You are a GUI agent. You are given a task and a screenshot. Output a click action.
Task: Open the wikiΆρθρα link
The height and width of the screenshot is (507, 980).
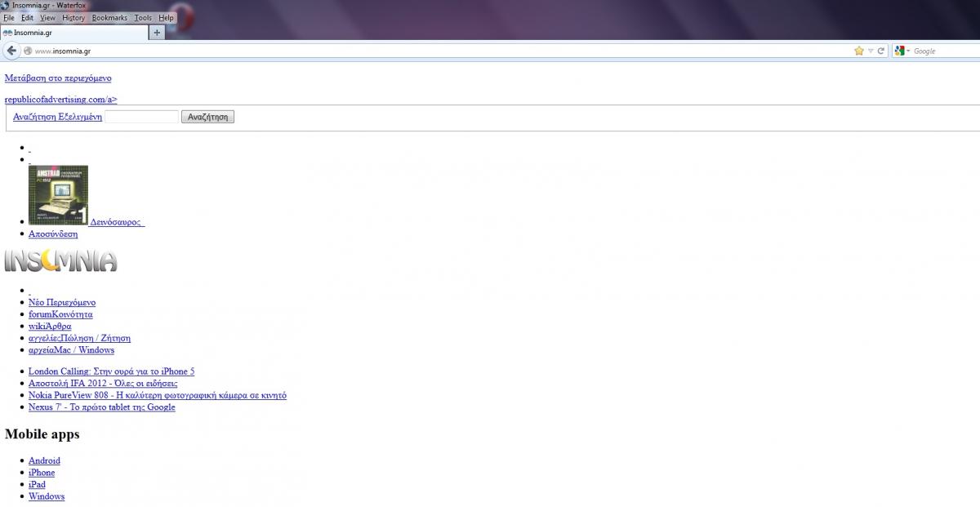pyautogui.click(x=50, y=326)
